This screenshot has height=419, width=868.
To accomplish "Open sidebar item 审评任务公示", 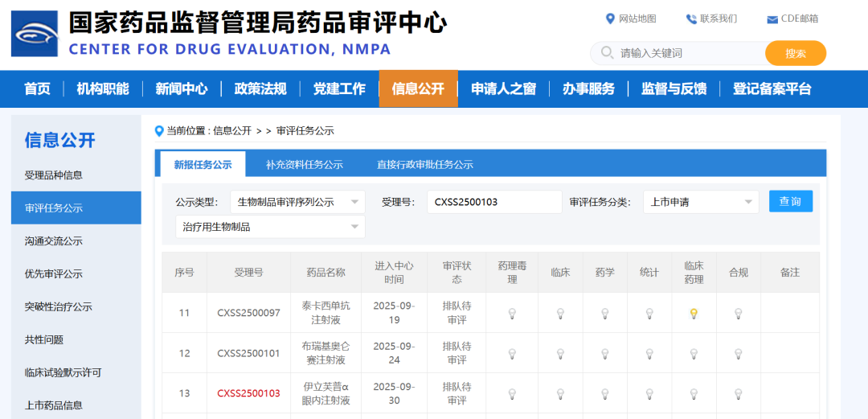I will click(x=76, y=207).
